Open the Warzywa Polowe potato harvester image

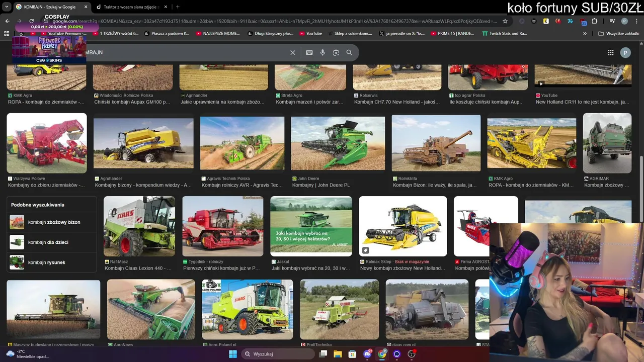click(47, 143)
